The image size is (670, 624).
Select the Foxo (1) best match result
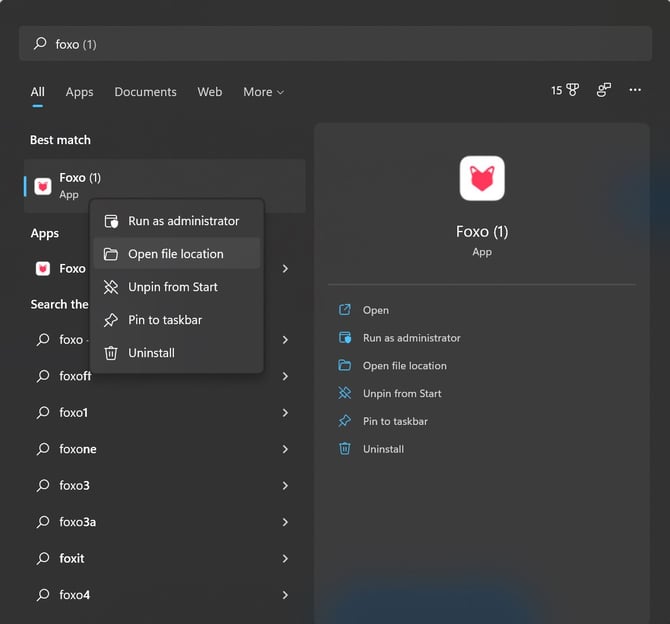165,186
